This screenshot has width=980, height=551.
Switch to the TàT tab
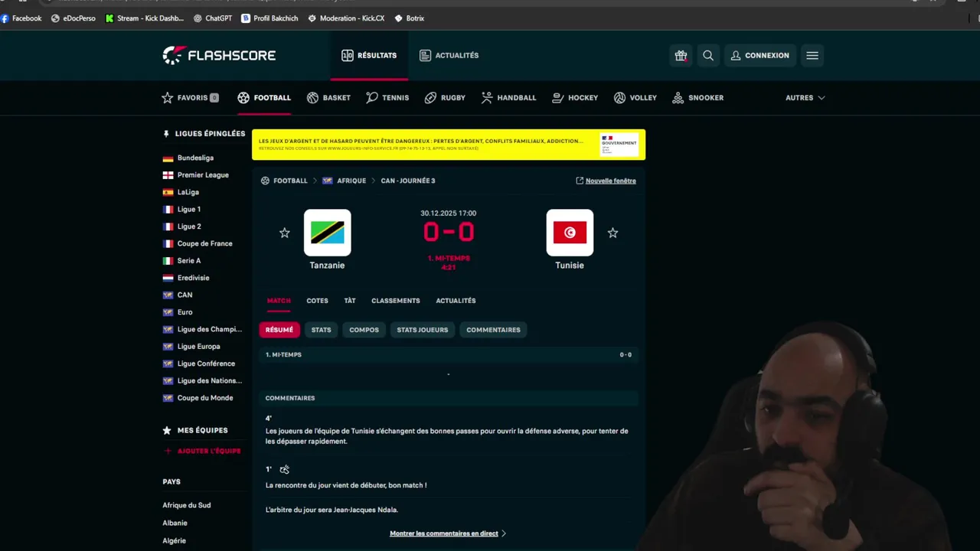pyautogui.click(x=350, y=301)
